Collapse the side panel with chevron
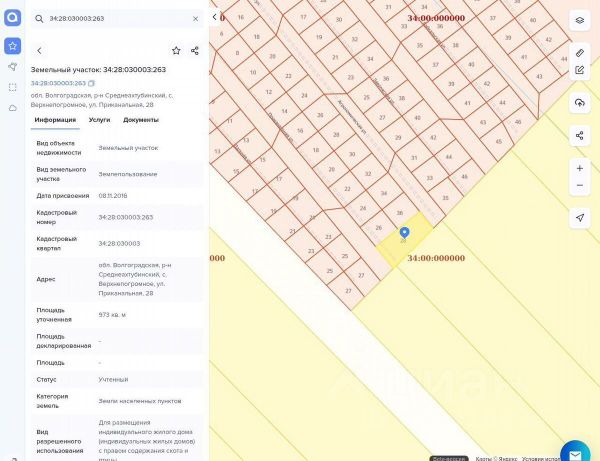The image size is (600, 461). (215, 17)
